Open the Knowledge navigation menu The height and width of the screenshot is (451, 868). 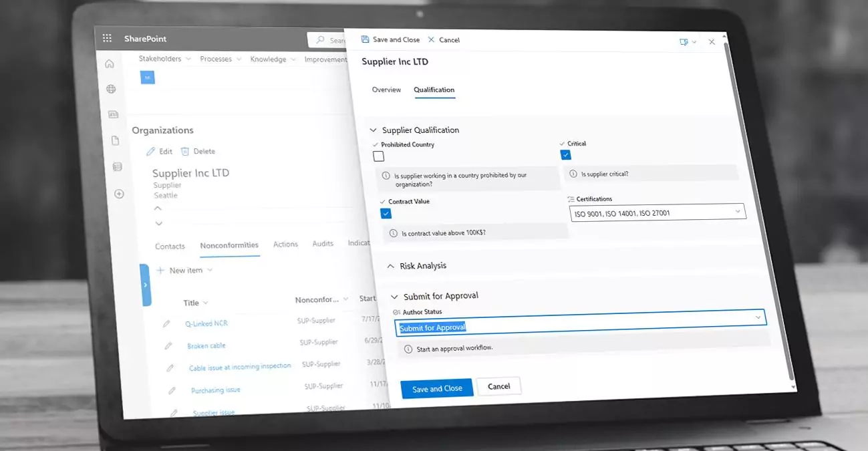[273, 59]
